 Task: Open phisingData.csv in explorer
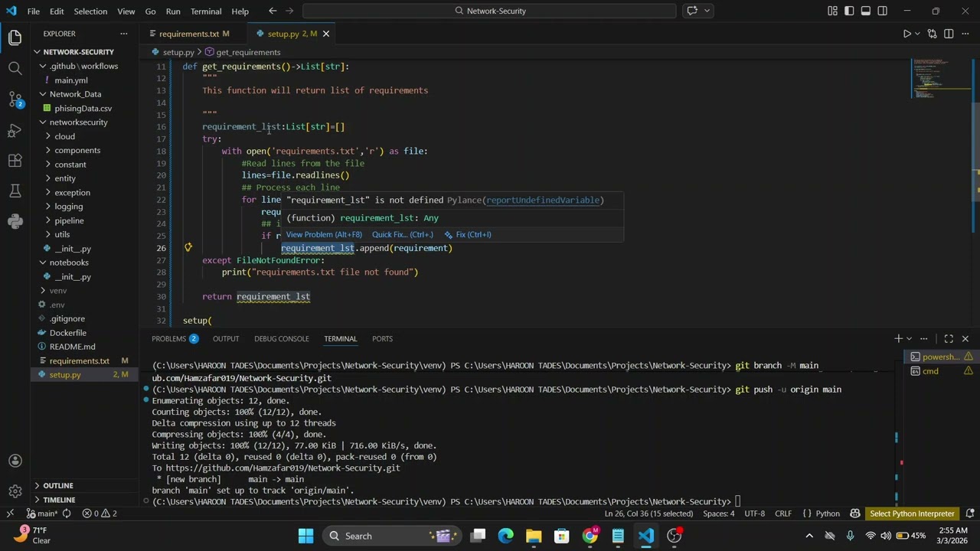83,108
